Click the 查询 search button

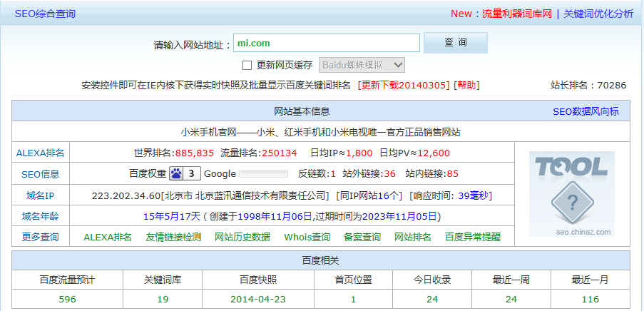455,43
